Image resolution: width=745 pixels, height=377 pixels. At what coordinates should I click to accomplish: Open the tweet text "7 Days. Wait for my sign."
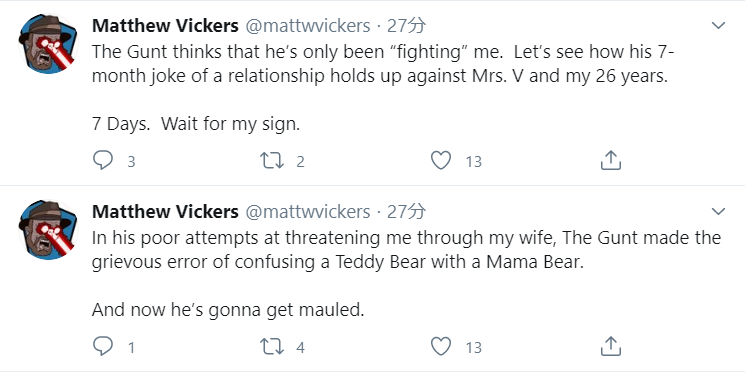[196, 124]
